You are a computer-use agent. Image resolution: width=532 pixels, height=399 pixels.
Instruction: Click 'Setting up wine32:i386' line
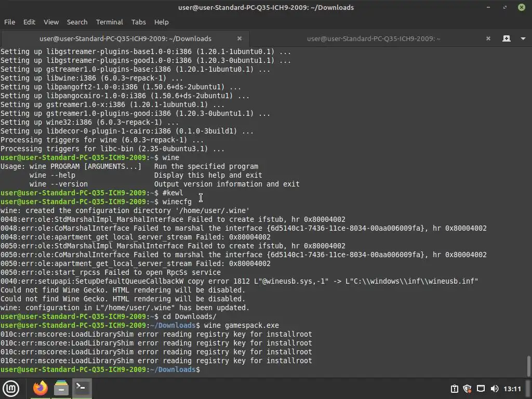tap(89, 123)
